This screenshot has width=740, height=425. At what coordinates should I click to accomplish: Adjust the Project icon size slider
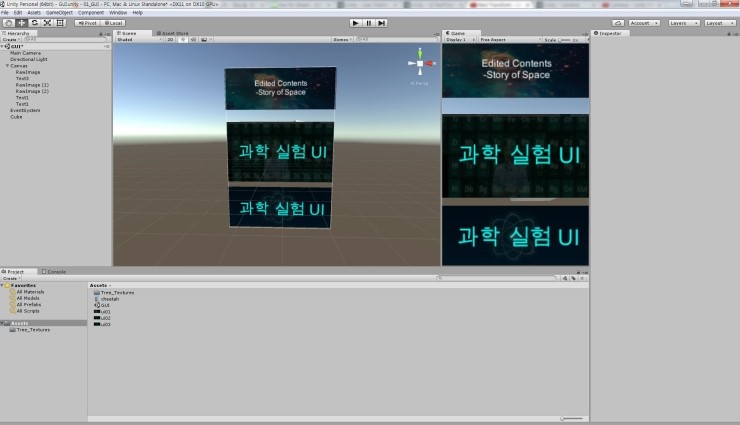[571, 418]
